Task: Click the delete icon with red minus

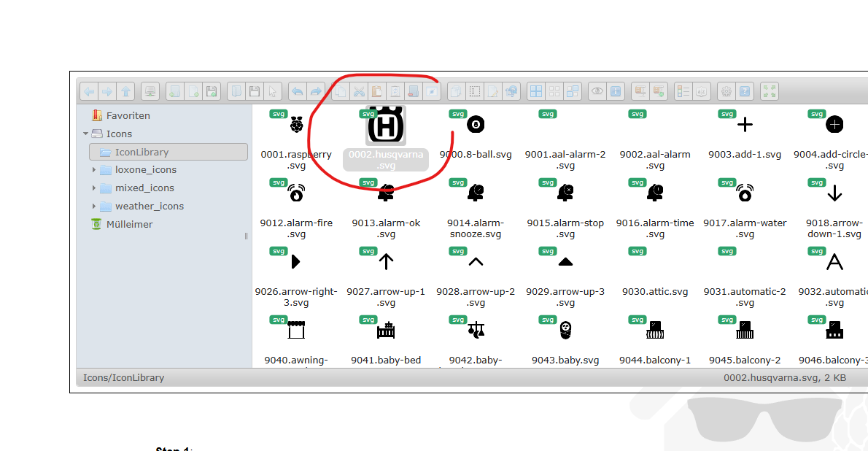Action: click(x=414, y=91)
